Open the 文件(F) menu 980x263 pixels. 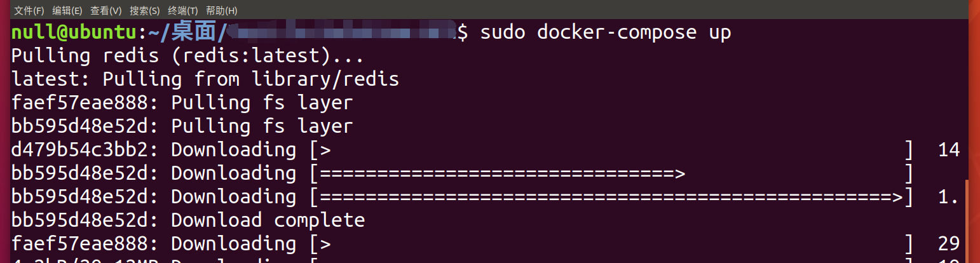(29, 11)
